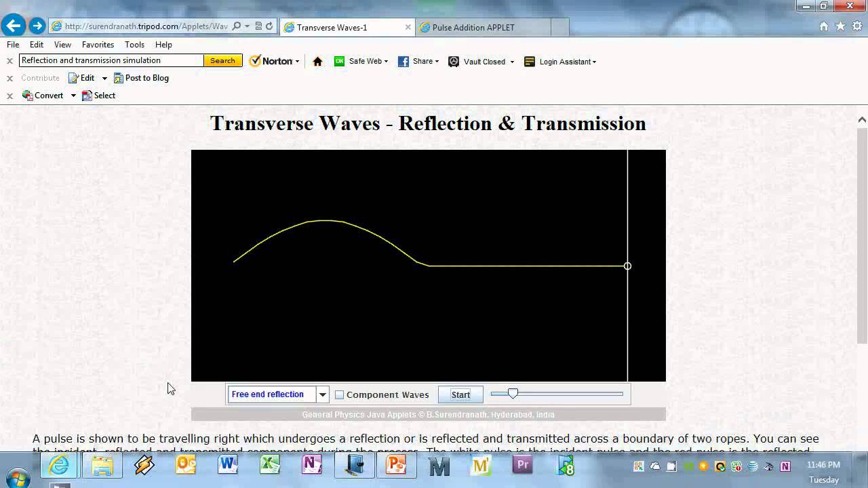868x488 pixels.
Task: Open the new tab button
Action: [x=559, y=27]
